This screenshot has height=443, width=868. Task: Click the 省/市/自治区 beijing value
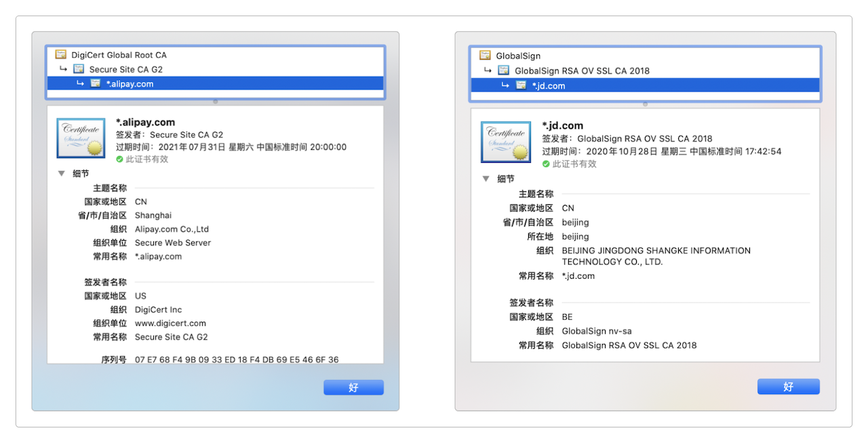576,223
